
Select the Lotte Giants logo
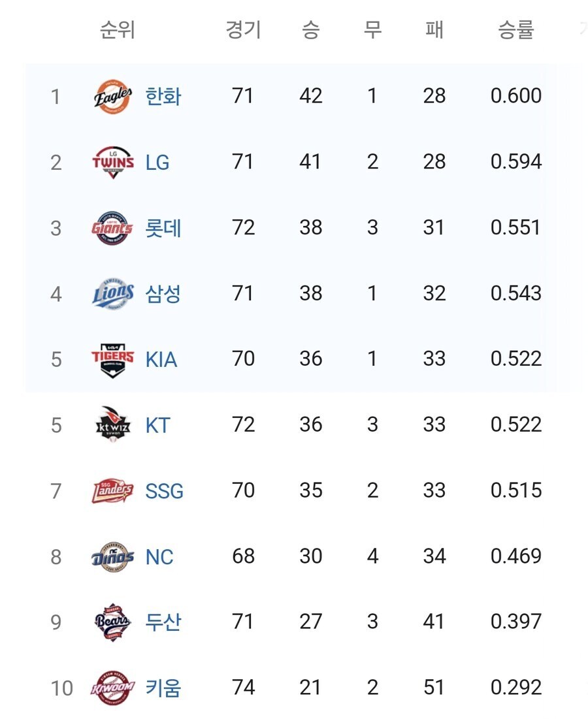pos(112,228)
